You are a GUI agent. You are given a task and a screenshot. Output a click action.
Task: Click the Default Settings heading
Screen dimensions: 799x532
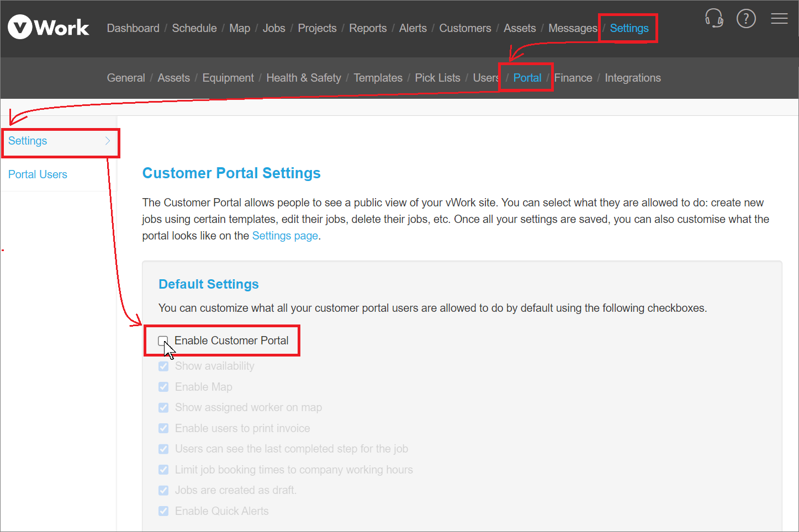pyautogui.click(x=209, y=284)
